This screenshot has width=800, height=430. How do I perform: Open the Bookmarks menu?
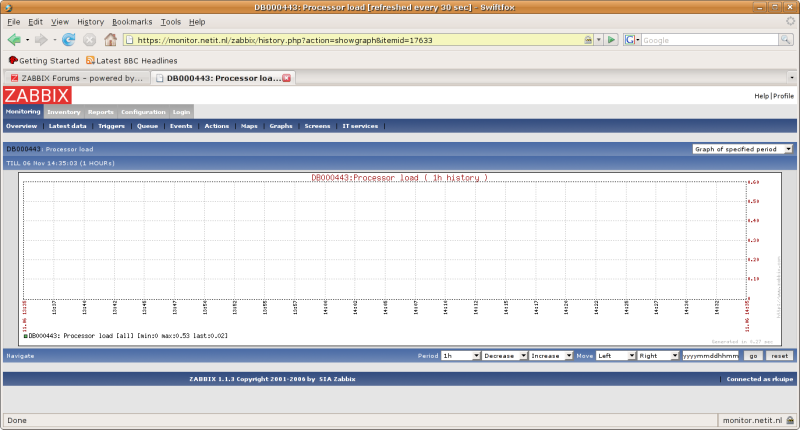(132, 22)
